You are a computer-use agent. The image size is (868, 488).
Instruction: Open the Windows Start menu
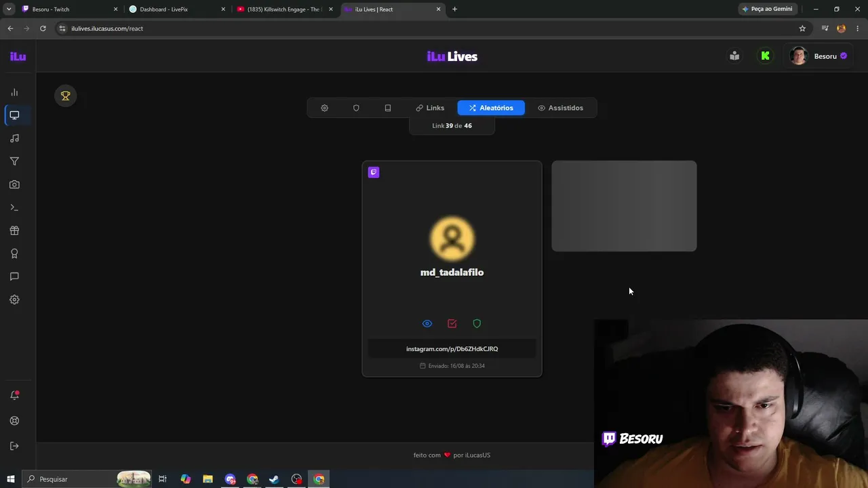pos(11,479)
